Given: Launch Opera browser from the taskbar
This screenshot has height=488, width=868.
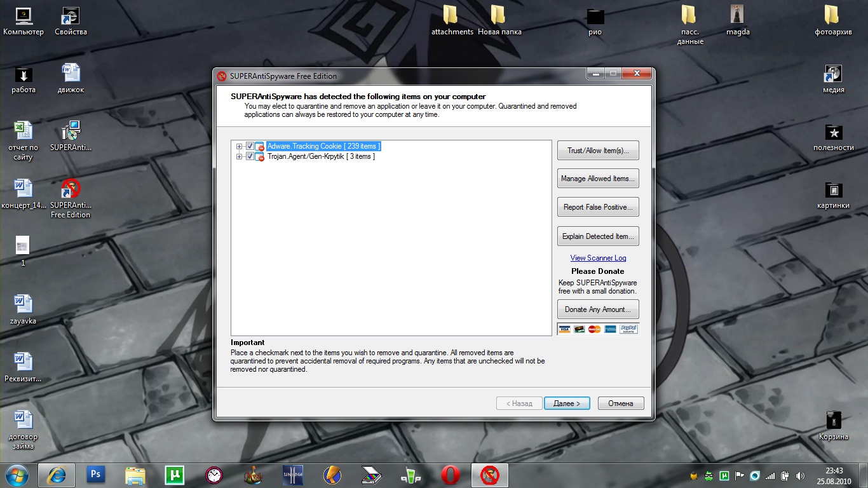Looking at the screenshot, I should coord(451,475).
